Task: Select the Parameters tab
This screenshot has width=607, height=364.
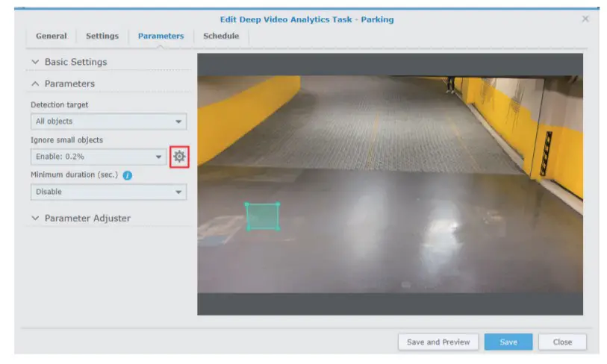Action: [x=161, y=36]
